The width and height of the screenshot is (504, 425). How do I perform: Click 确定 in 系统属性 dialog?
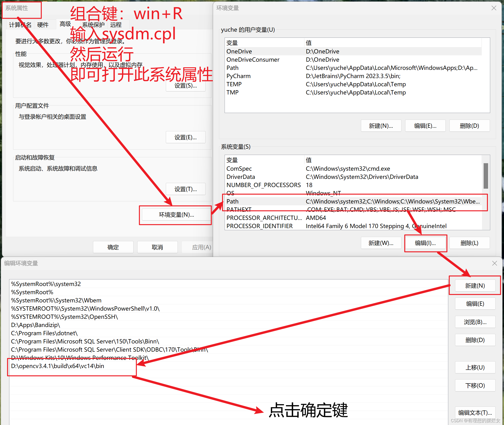(x=113, y=247)
